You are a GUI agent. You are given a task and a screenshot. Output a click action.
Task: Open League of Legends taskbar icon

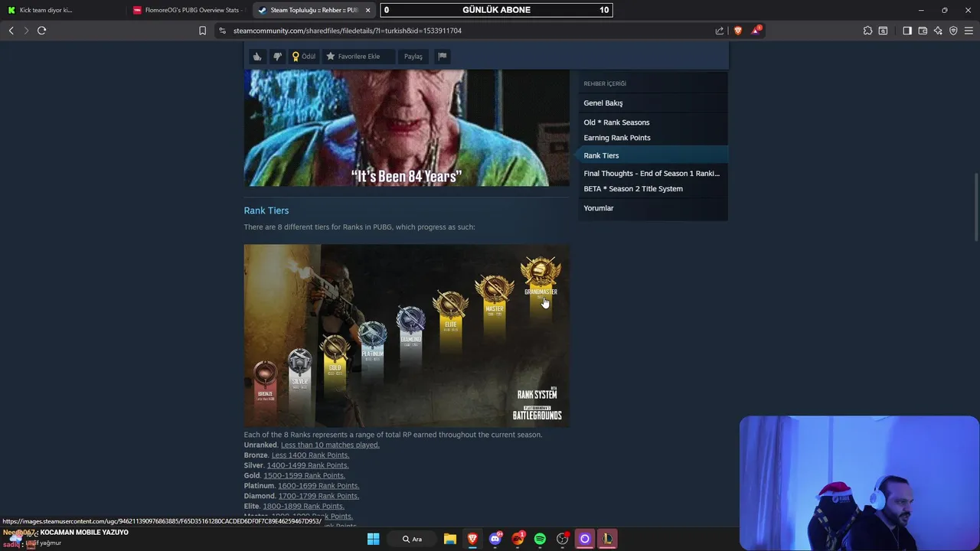coord(606,539)
